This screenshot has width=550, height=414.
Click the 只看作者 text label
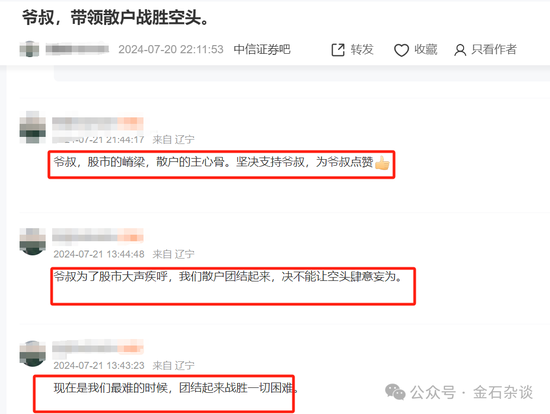tap(494, 49)
